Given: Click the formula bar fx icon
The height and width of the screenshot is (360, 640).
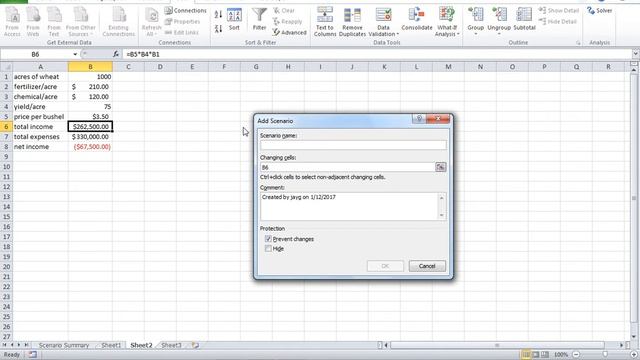Looking at the screenshot, I should point(116,54).
